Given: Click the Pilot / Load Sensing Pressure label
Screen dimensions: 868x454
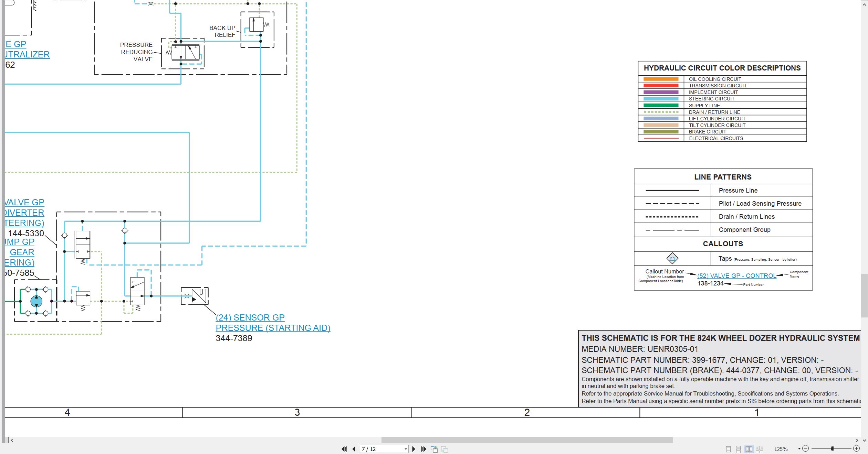Looking at the screenshot, I should (x=760, y=204).
